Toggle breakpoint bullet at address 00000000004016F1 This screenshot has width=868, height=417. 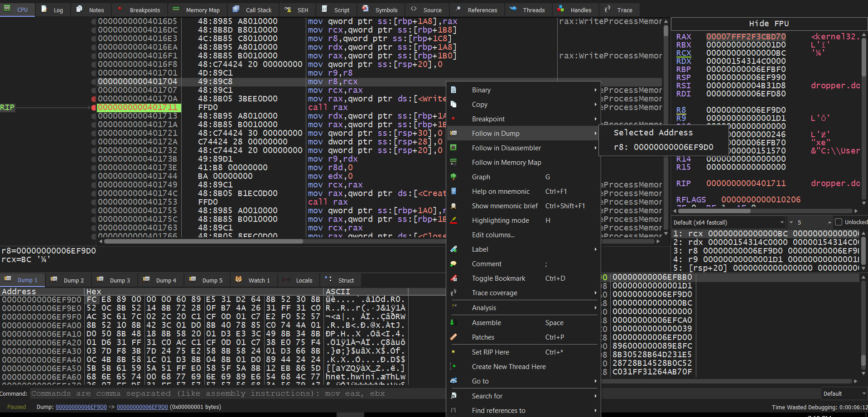pyautogui.click(x=94, y=56)
